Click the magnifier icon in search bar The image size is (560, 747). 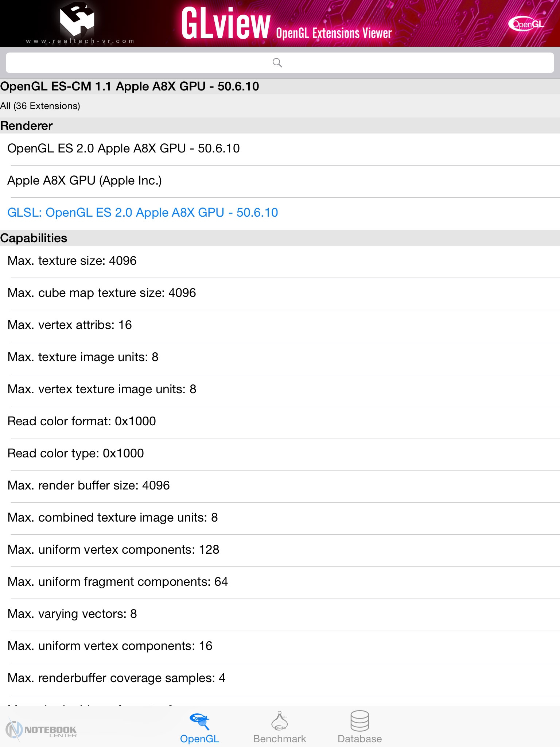277,63
